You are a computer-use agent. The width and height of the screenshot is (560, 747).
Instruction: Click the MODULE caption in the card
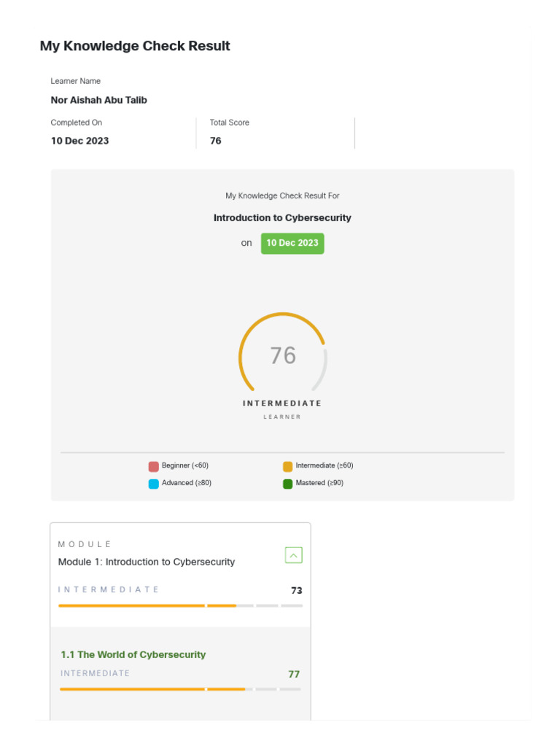click(x=85, y=544)
